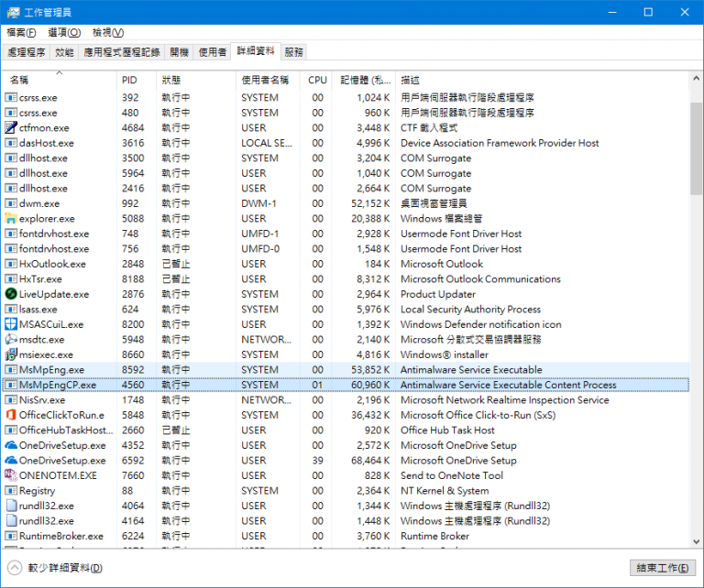Screen dimensions: 704x588
Task: Click the OfficeHubTaskHost process icon
Action: (x=11, y=430)
